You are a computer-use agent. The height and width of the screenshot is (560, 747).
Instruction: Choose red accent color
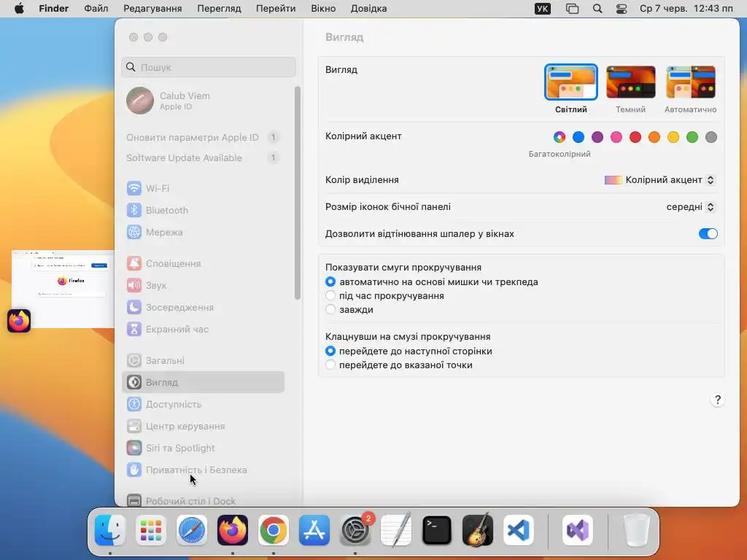[635, 137]
